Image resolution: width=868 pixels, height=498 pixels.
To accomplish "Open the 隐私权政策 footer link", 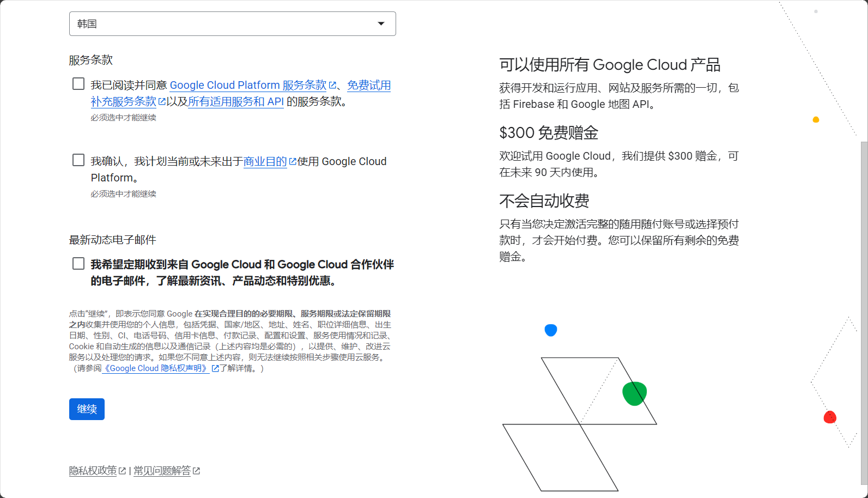I will tap(93, 471).
